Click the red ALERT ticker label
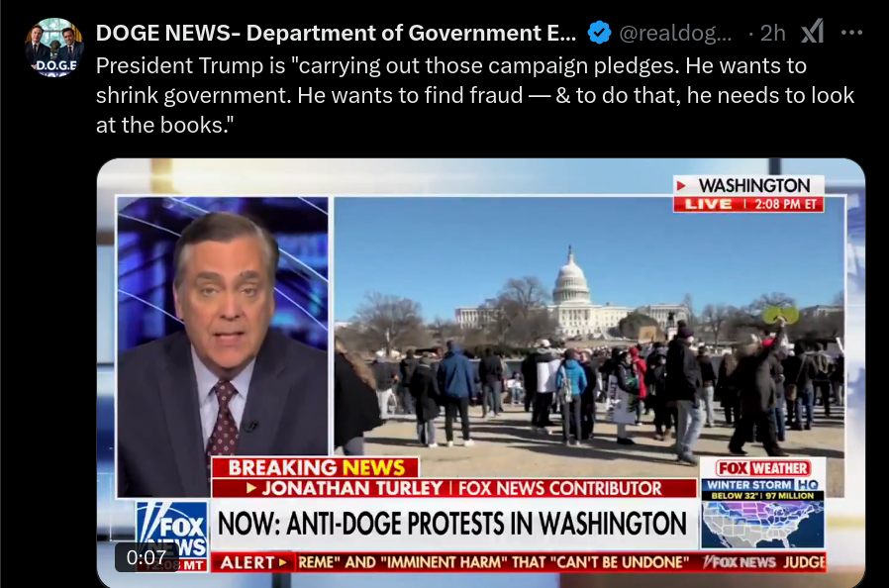Screen dimensions: 889x588 (x=253, y=562)
